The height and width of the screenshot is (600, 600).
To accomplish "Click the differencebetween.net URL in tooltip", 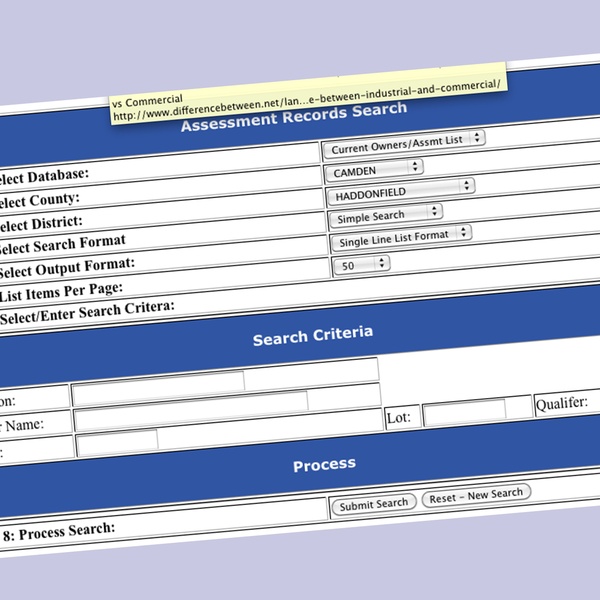I will point(307,99).
